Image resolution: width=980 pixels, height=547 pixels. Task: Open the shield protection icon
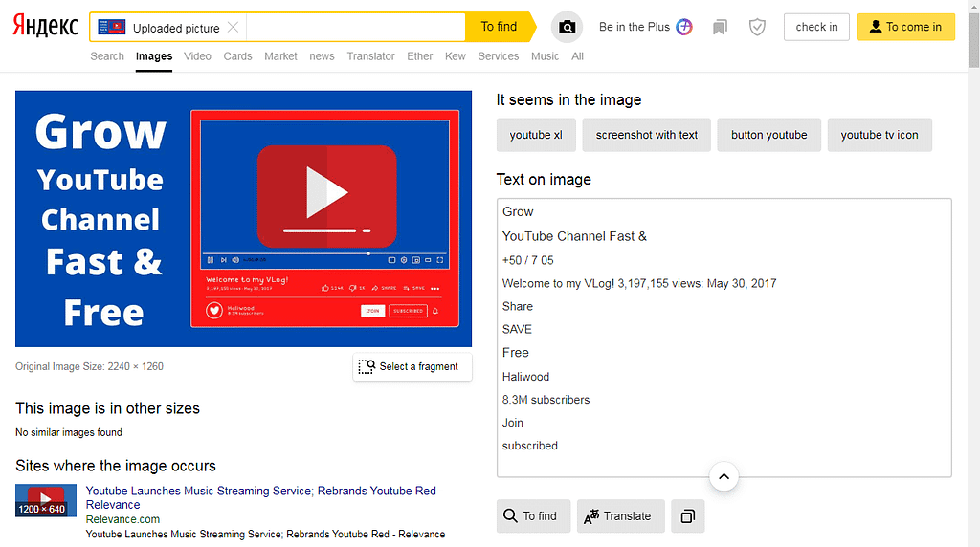757,27
